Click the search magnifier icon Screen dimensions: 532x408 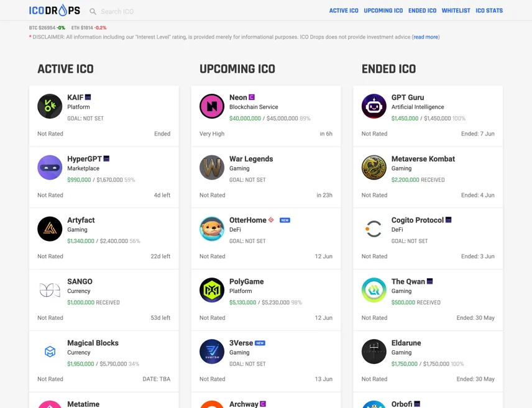coord(93,12)
